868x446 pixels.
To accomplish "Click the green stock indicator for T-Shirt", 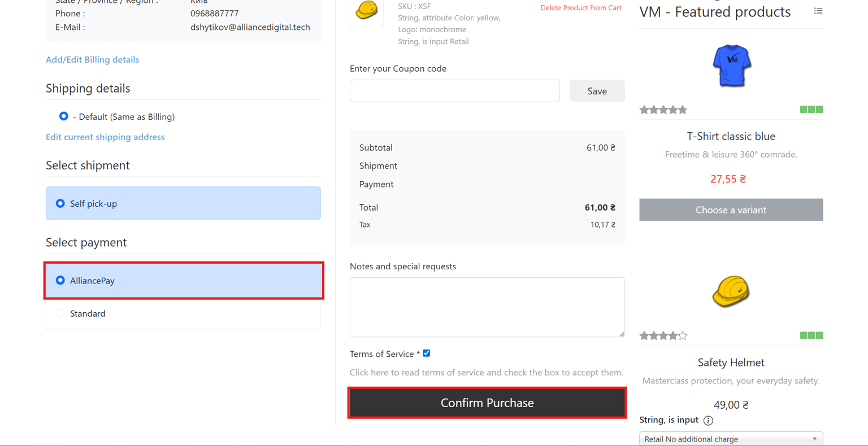I will 811,110.
